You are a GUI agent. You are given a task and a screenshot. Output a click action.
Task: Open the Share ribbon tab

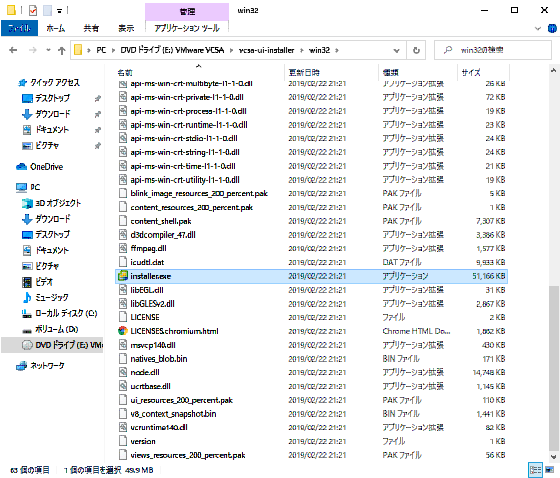[91, 28]
